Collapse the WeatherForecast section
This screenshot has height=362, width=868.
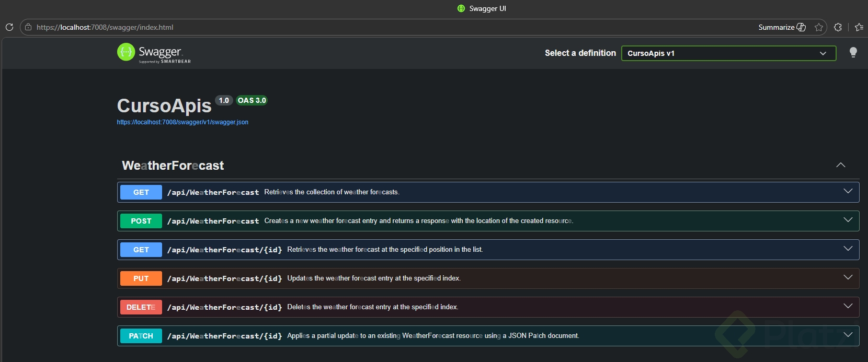[840, 165]
